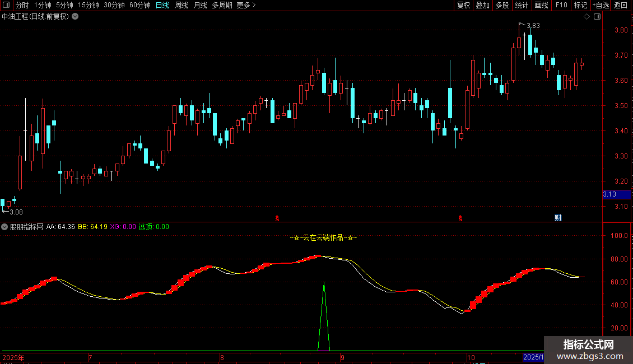Open the 画线 drawing tools
633x364 pixels.
coord(541,5)
